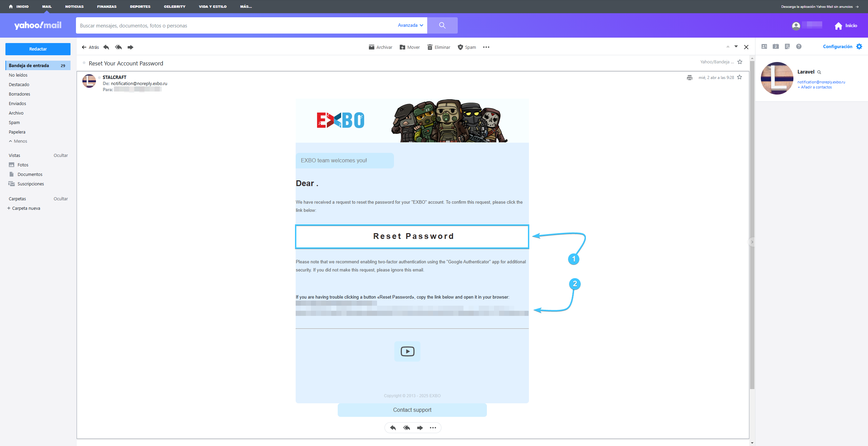Open the Mover folder option
The width and height of the screenshot is (868, 446).
click(x=410, y=47)
